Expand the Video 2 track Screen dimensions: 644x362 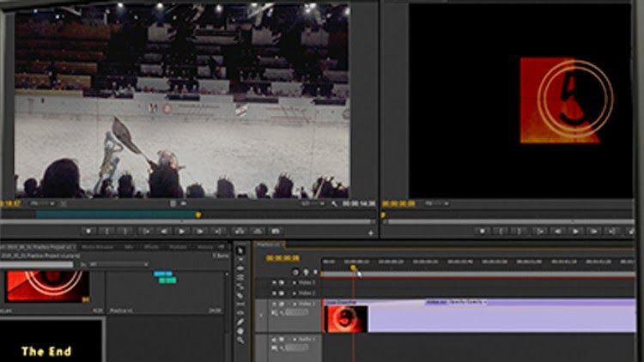click(x=294, y=293)
